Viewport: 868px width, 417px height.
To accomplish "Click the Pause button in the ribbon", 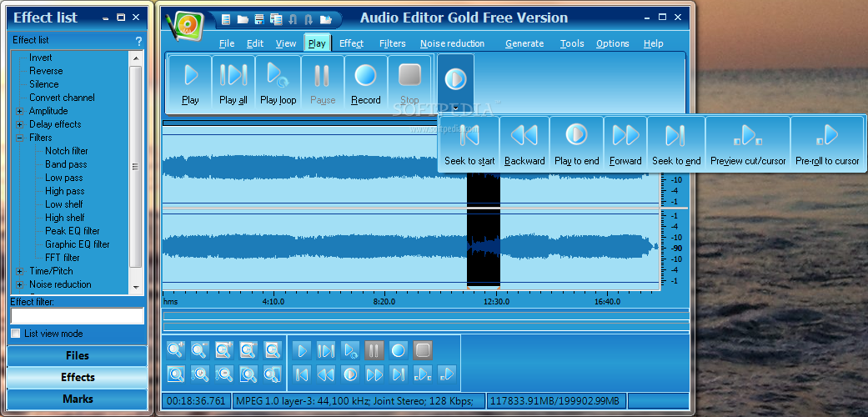I will pos(323,83).
